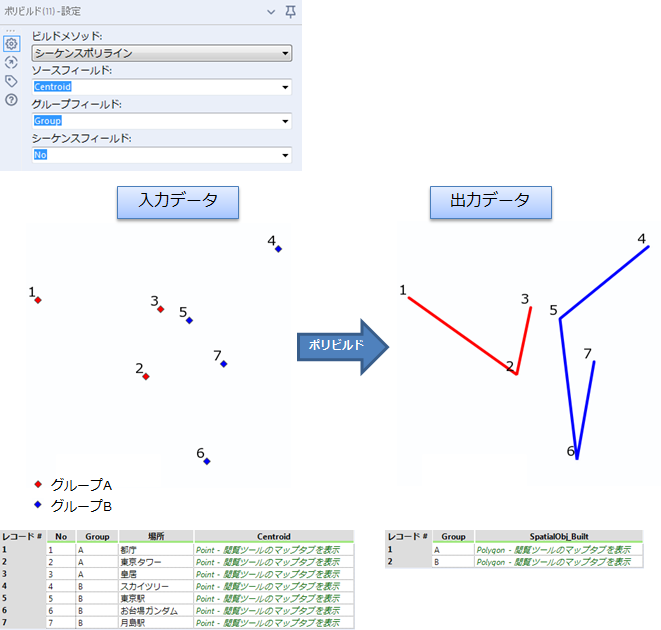The image size is (661, 630).
Task: Click the 都庁 cell
Action: (156, 550)
